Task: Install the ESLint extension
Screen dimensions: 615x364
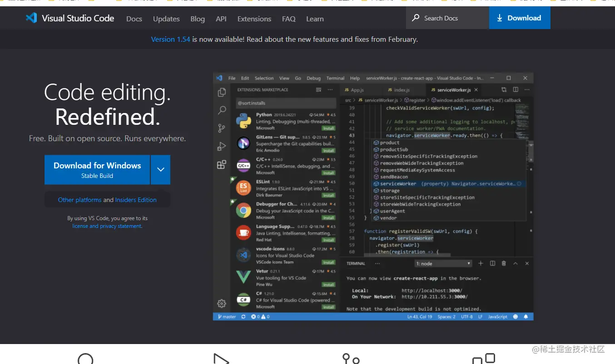Action: coord(328,195)
